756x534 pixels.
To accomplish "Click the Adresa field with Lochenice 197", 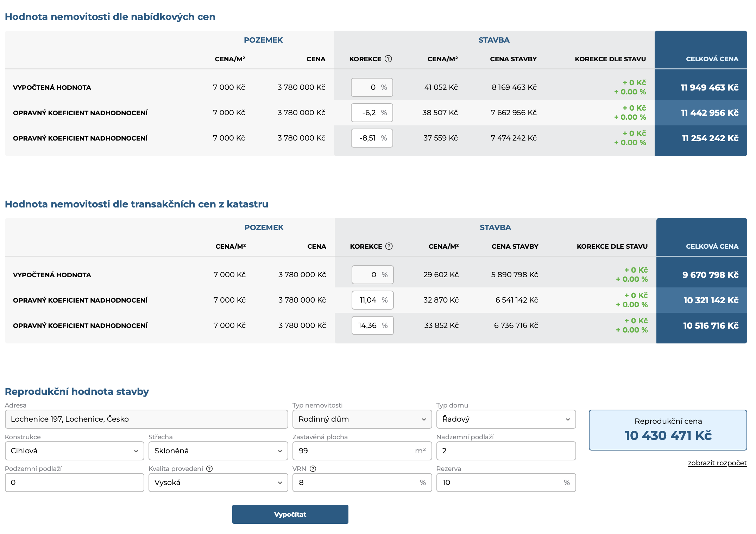I will click(146, 419).
